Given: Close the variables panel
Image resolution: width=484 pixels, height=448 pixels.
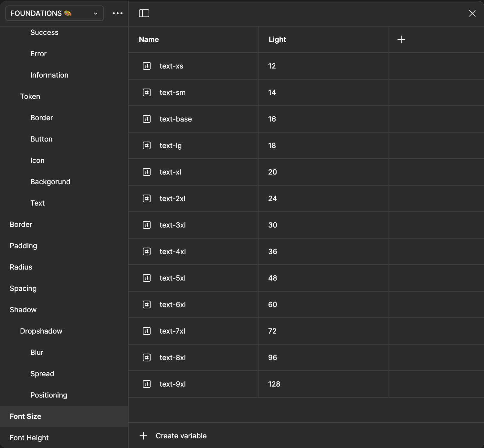Looking at the screenshot, I should click(472, 13).
